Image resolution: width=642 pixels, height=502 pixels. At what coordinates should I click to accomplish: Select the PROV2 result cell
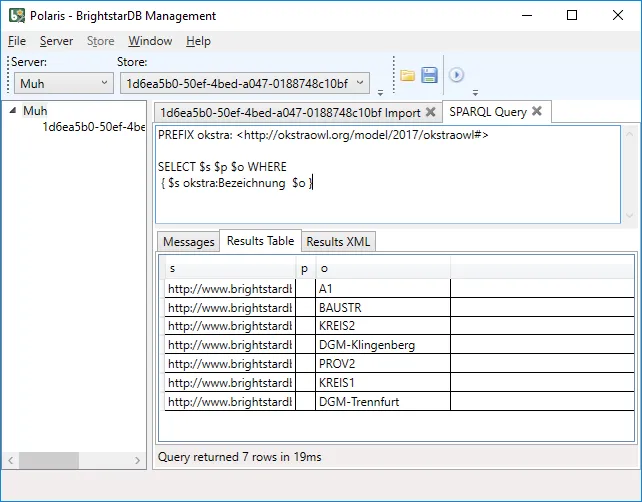(x=383, y=364)
